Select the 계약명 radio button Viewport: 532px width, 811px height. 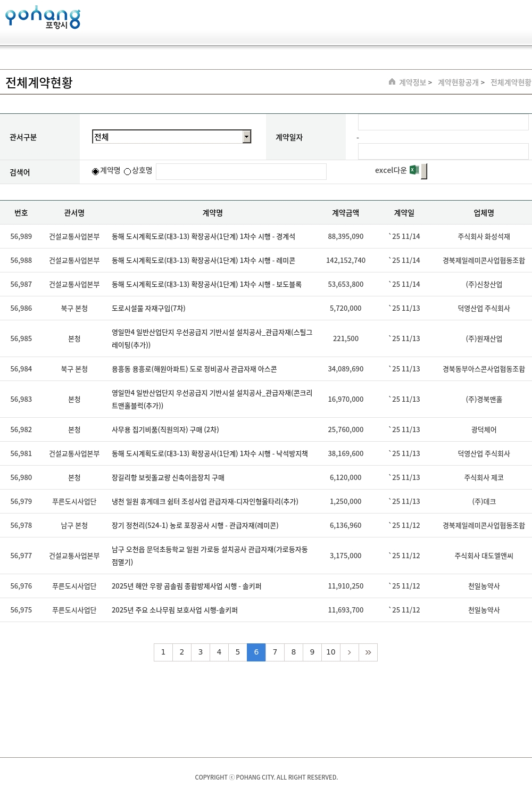(x=96, y=171)
